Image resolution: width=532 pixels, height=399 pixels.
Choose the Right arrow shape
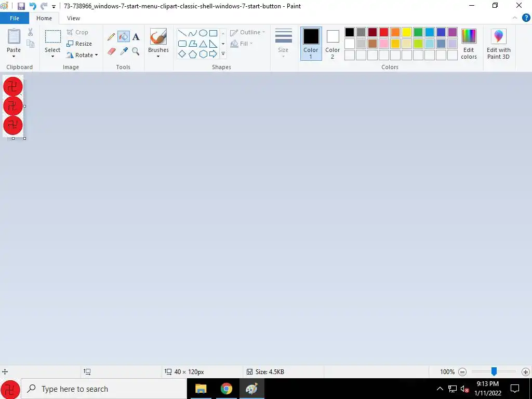(213, 54)
